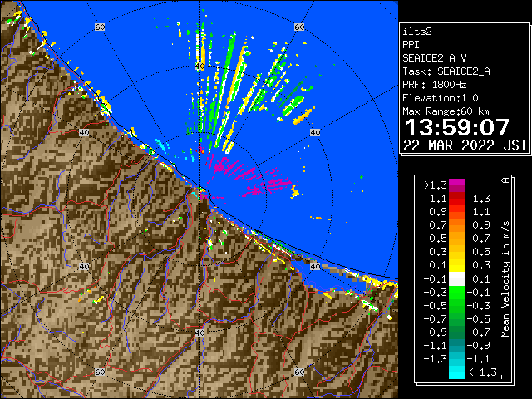
Task: Click the '60' range label northeast of radar
Action: coord(299,27)
